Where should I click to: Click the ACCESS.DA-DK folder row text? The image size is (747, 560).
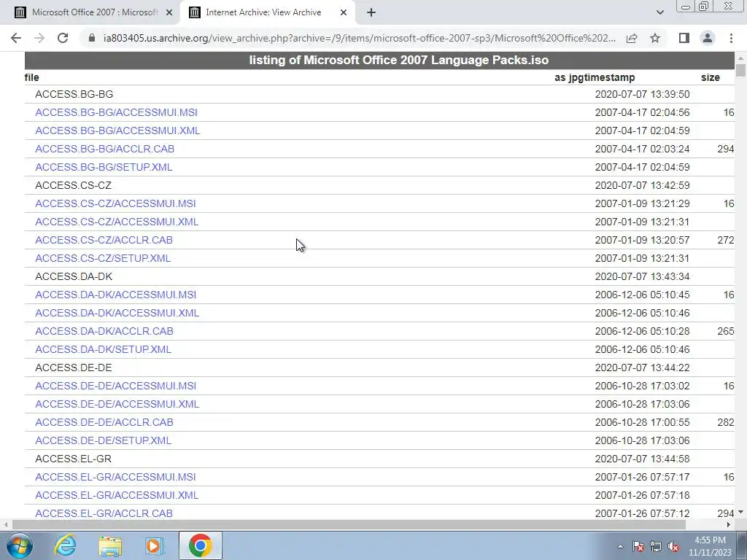[x=74, y=276]
